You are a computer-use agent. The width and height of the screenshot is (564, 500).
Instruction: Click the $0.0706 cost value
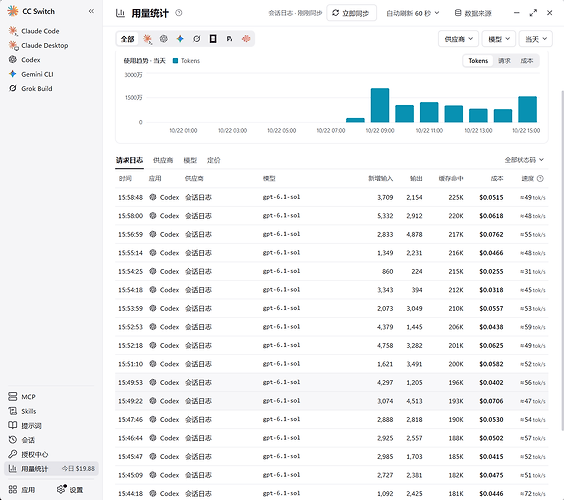pos(491,401)
